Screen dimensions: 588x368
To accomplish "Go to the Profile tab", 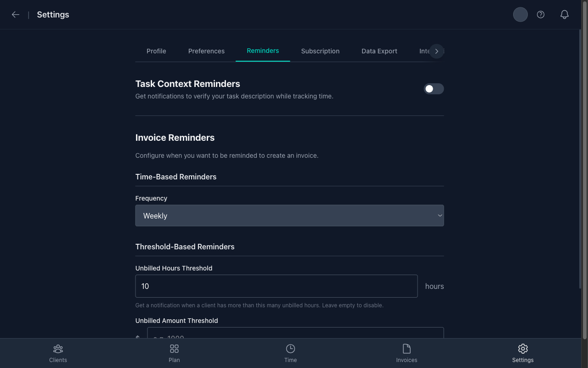I will pos(156,51).
